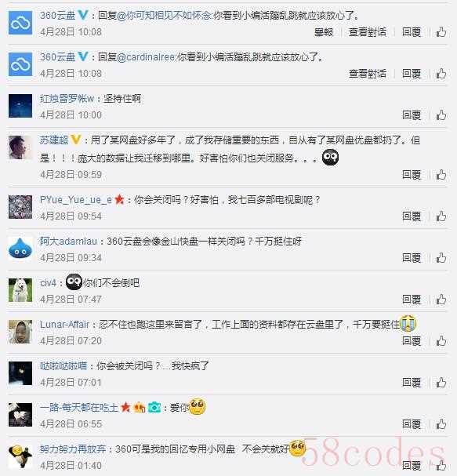457x476 pixels.
Task: Open Lunar-Affair username profile link
Action: pos(64,324)
